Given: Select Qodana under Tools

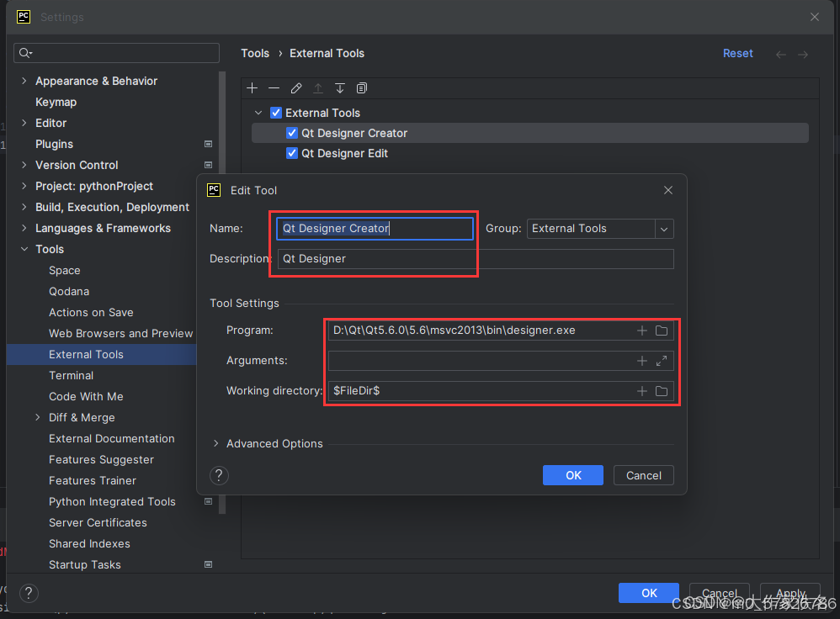Looking at the screenshot, I should [69, 291].
